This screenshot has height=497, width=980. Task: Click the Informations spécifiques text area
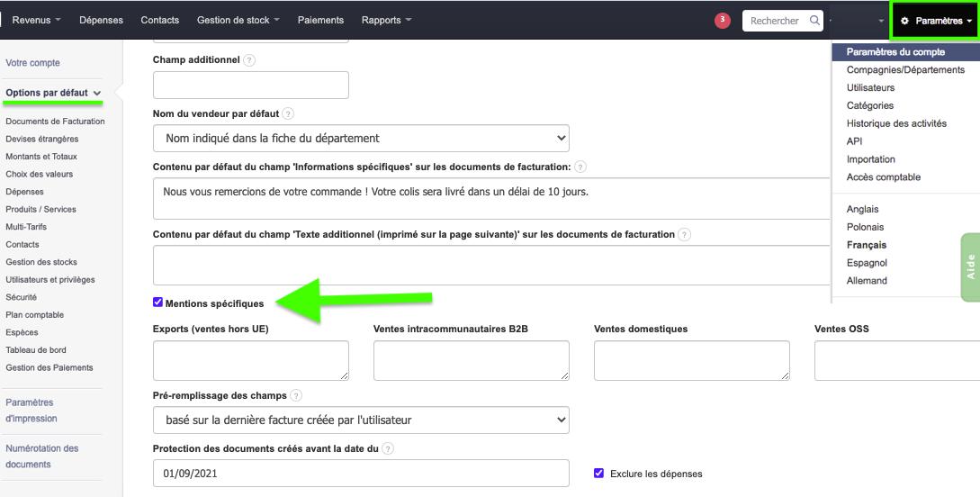492,198
